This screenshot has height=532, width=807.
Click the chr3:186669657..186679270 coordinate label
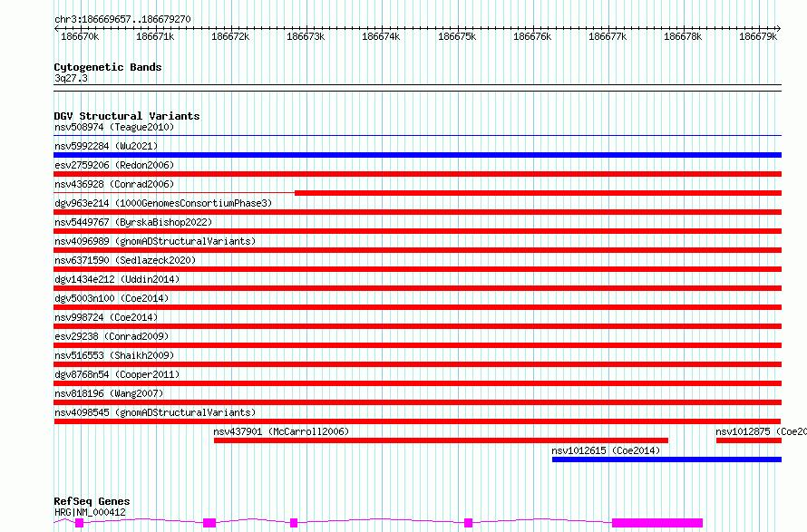coord(122,19)
